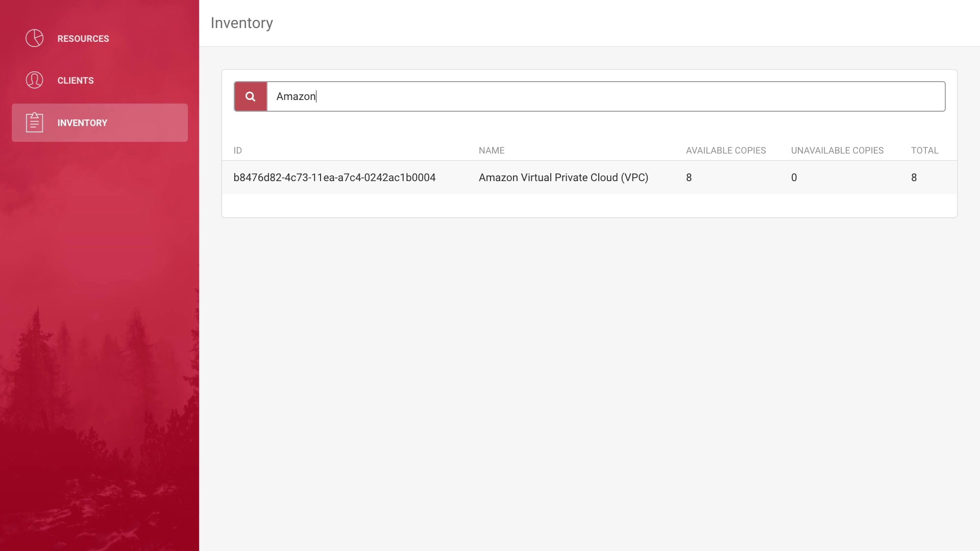Sort by the NAME column header
This screenshot has width=980, height=551.
pos(492,151)
